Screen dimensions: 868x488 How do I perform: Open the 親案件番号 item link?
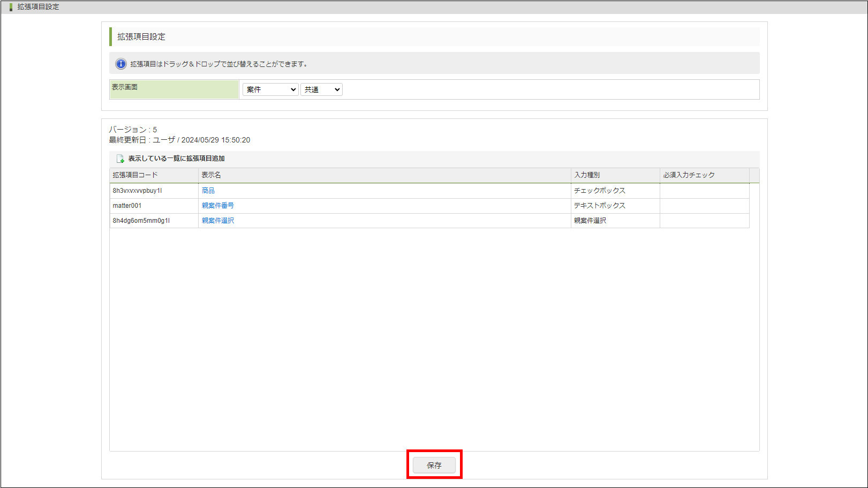tap(218, 206)
